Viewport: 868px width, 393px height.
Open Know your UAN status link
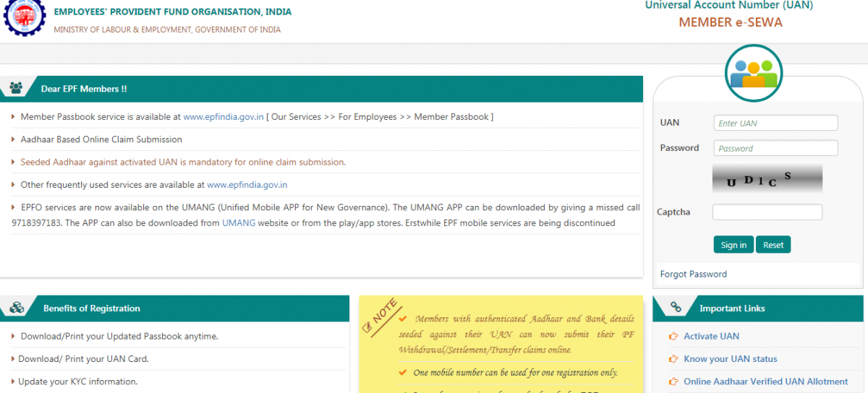point(731,358)
